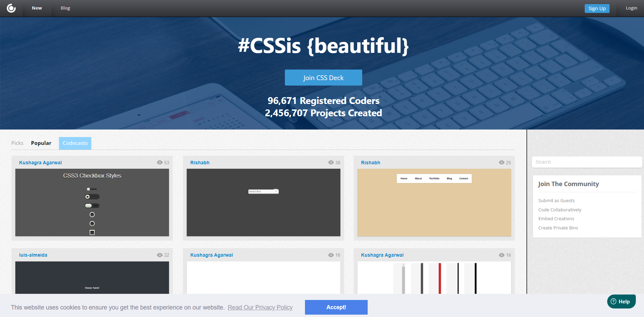
Task: Select the Codecasts tab
Action: coord(75,143)
